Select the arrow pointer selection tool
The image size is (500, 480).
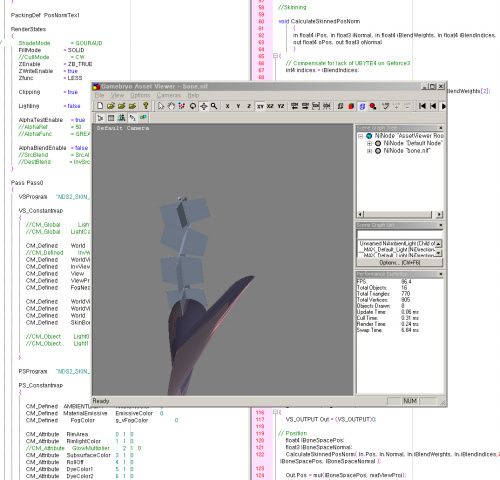[161, 106]
